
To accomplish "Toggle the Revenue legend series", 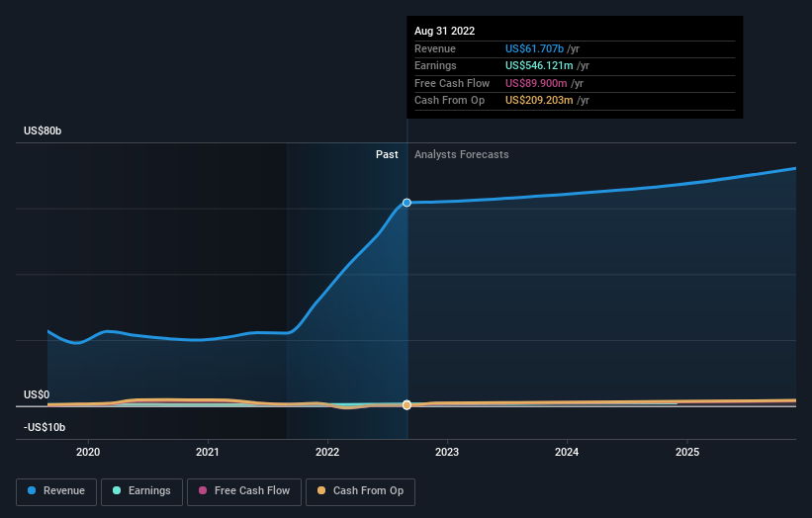I will [56, 491].
